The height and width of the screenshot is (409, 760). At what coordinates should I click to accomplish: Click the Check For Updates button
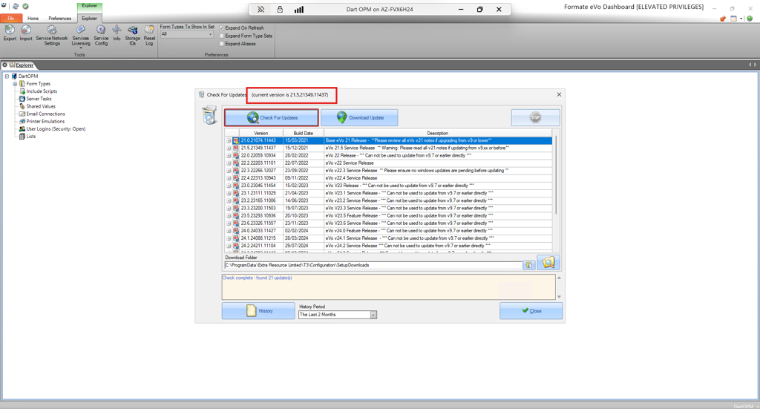pyautogui.click(x=271, y=118)
